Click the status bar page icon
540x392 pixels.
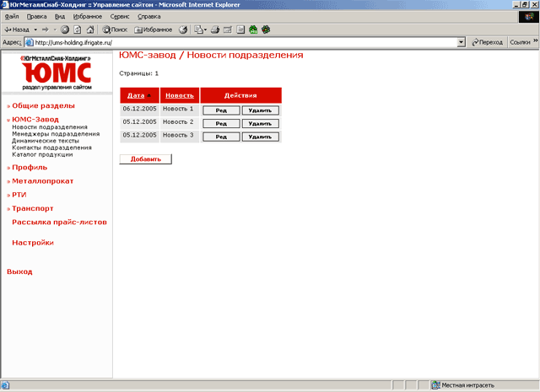pyautogui.click(x=5, y=385)
